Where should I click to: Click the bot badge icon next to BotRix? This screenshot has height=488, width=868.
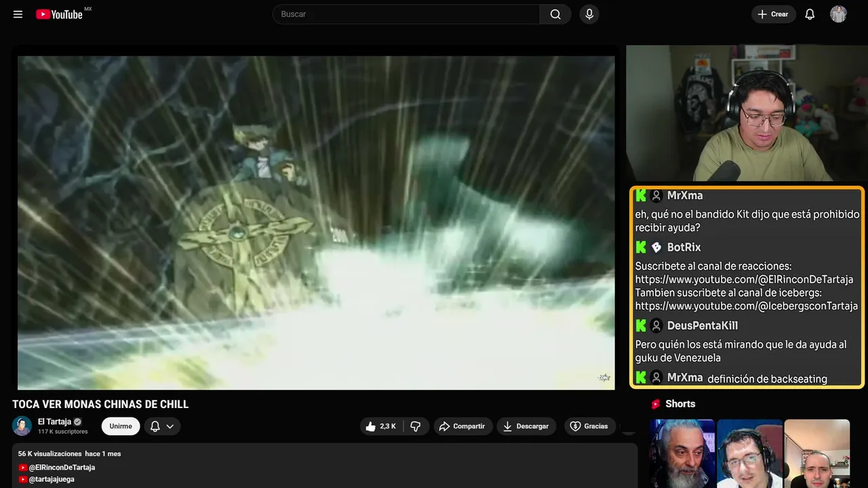coord(656,247)
